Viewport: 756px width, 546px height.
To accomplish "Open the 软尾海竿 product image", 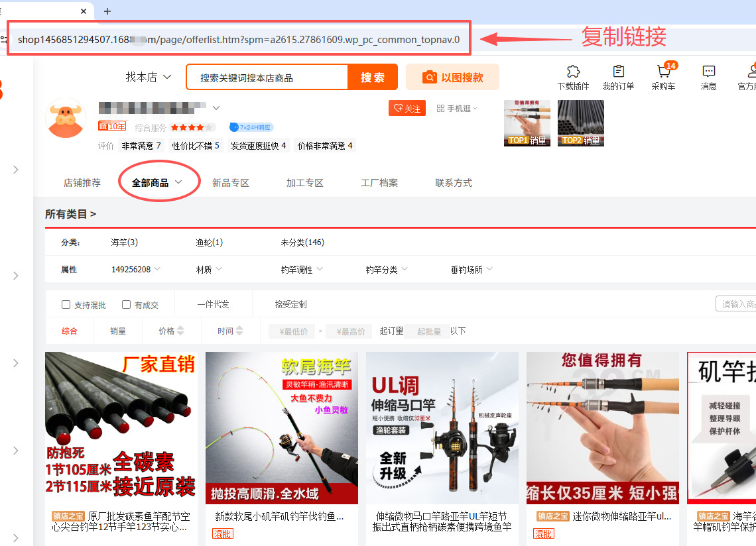I will click(282, 428).
